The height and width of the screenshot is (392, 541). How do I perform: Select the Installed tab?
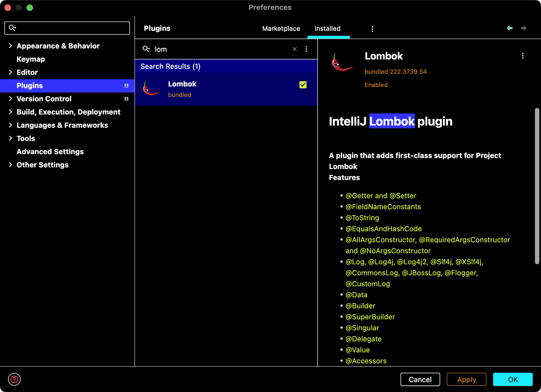point(328,29)
